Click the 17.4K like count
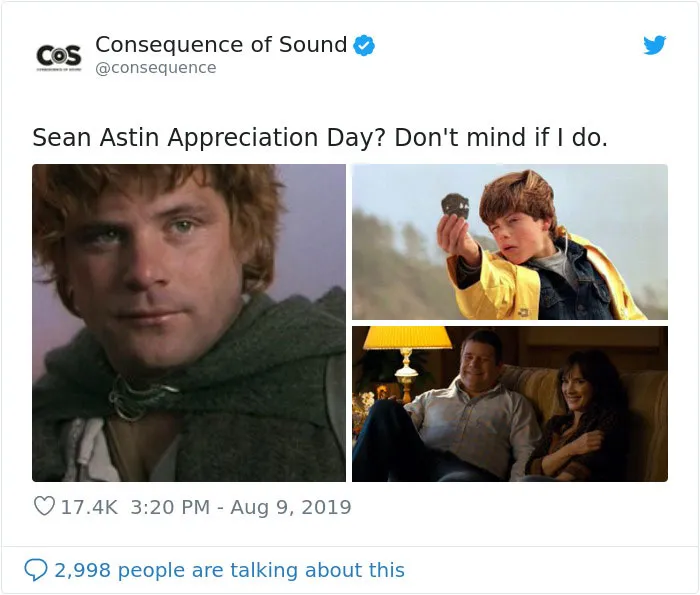 point(89,507)
